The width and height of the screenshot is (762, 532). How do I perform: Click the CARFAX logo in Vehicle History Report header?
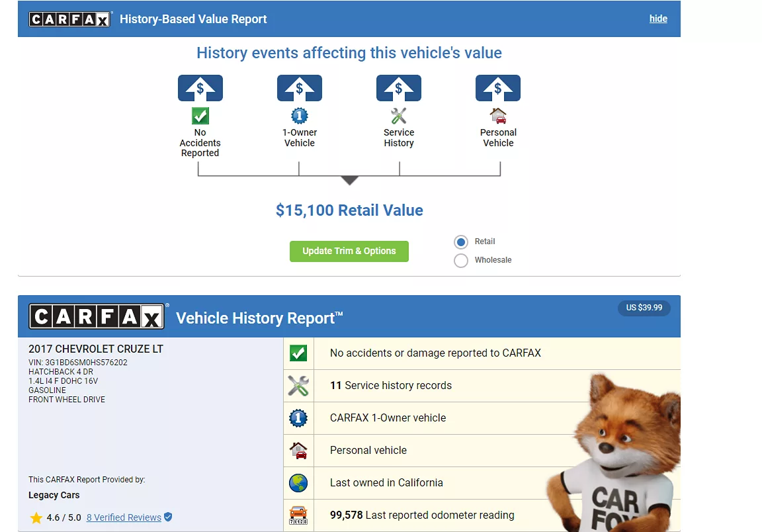[x=97, y=317]
